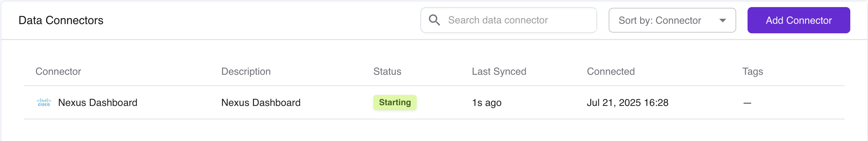Click the 1s ago last synced value

486,103
